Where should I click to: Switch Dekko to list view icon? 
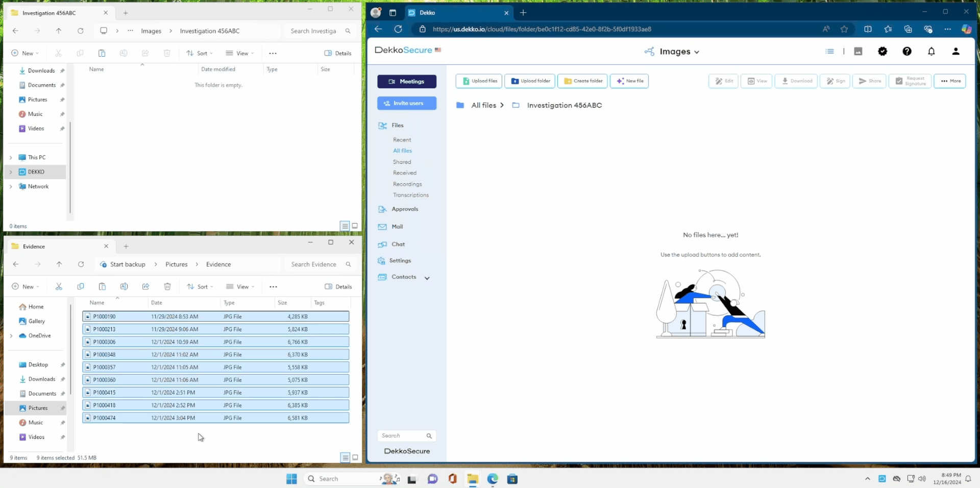(830, 52)
